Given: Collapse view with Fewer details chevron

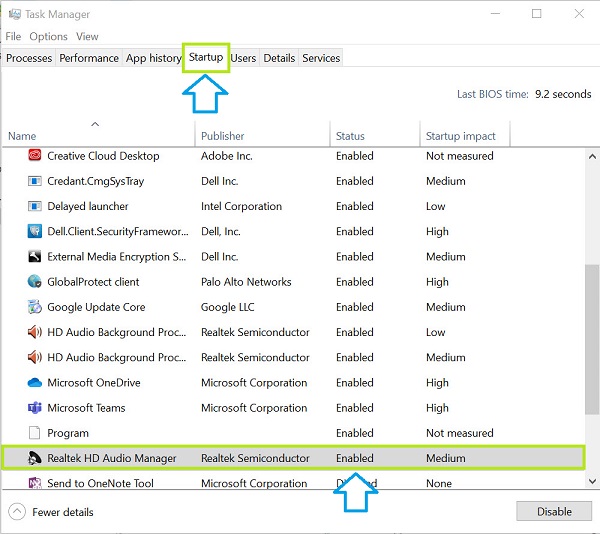Looking at the screenshot, I should (x=17, y=512).
